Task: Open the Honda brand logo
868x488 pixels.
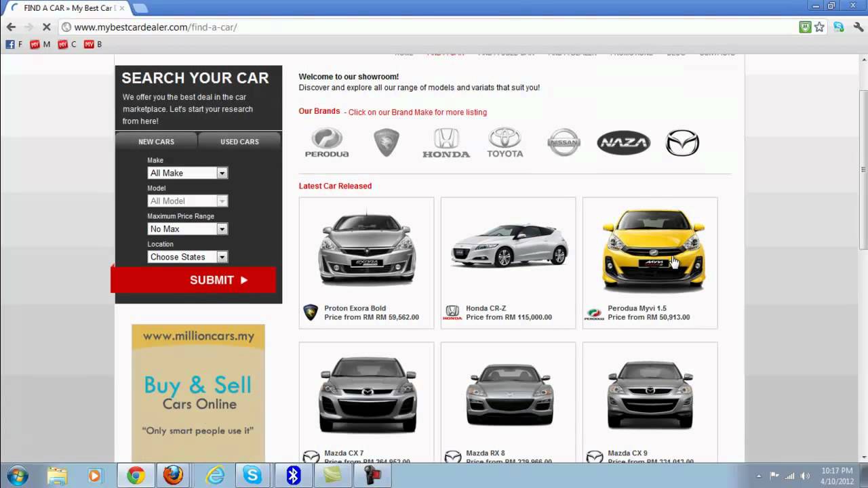Action: (x=446, y=143)
